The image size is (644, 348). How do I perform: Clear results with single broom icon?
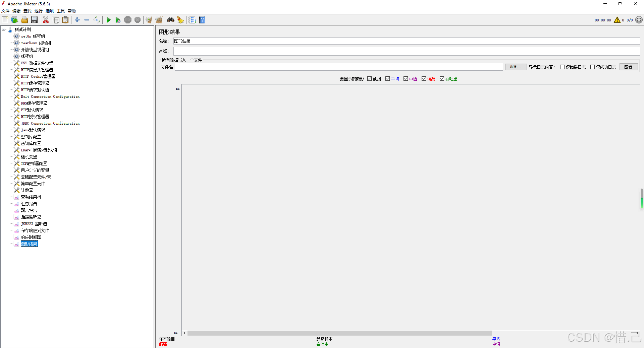149,20
